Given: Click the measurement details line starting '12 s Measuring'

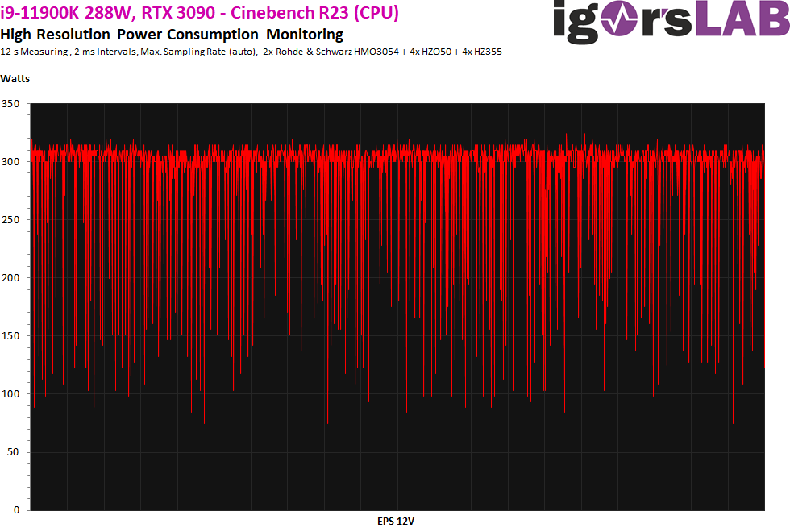Looking at the screenshot, I should click(x=251, y=52).
